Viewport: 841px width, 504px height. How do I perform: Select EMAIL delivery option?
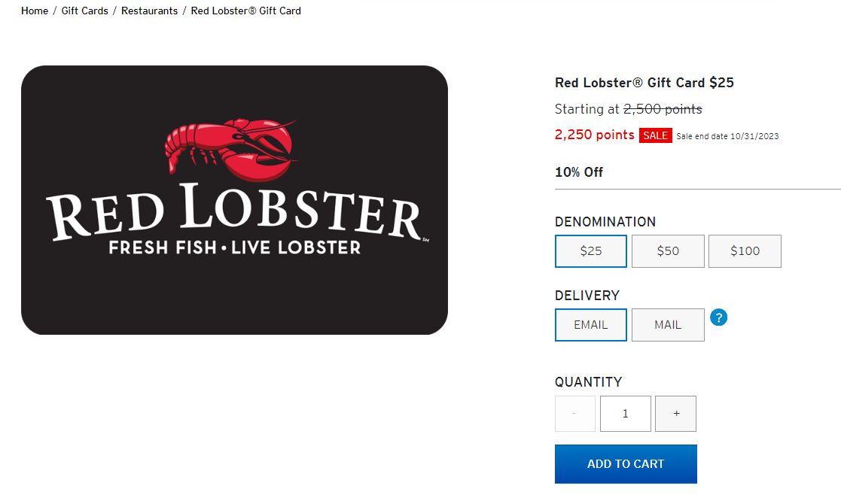591,325
